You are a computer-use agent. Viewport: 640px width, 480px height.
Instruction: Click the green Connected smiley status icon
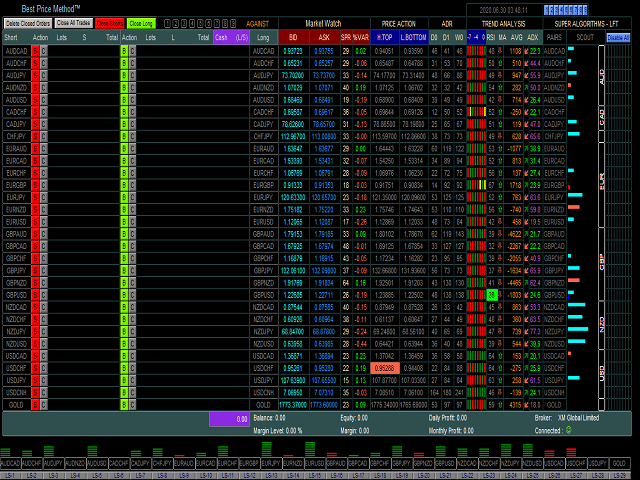569,430
